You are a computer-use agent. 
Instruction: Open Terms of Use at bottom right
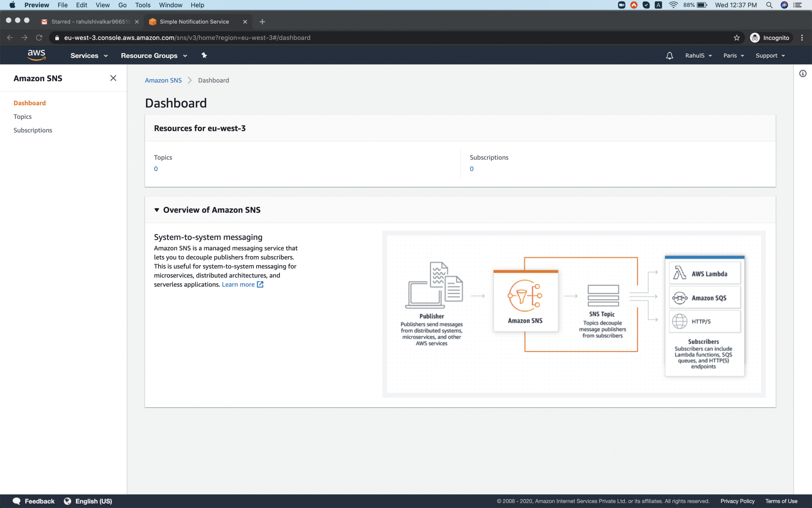pos(780,501)
